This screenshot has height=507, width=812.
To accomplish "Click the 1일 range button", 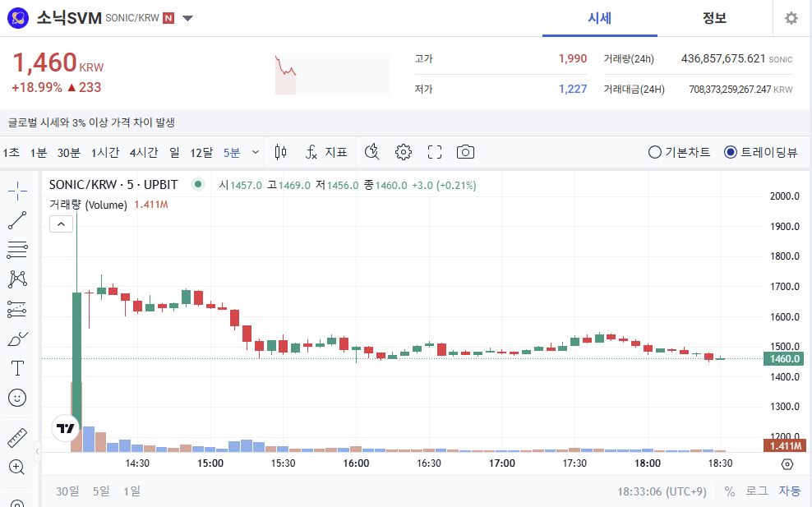I will click(x=130, y=491).
